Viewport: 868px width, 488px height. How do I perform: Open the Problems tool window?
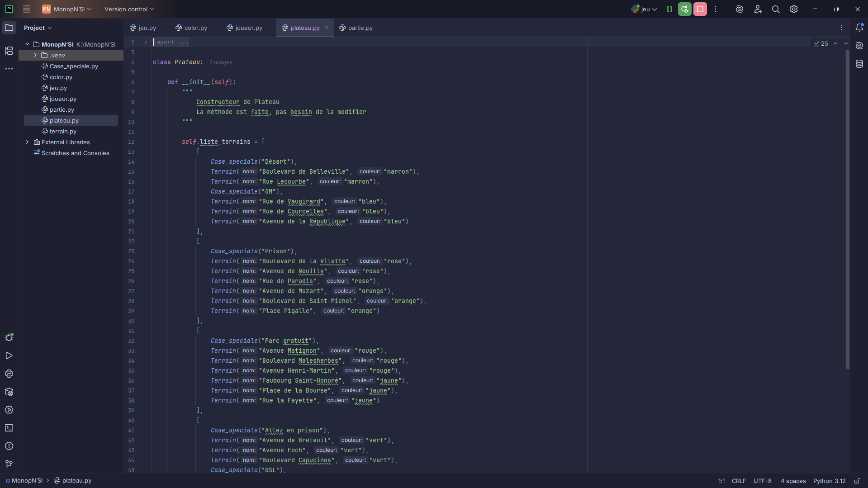[9, 446]
